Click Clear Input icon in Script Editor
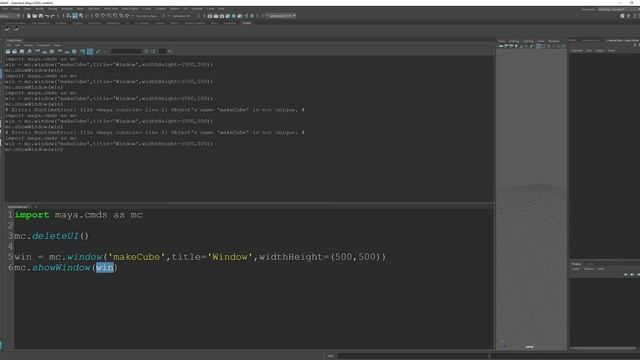The image size is (640, 360). coord(44,51)
